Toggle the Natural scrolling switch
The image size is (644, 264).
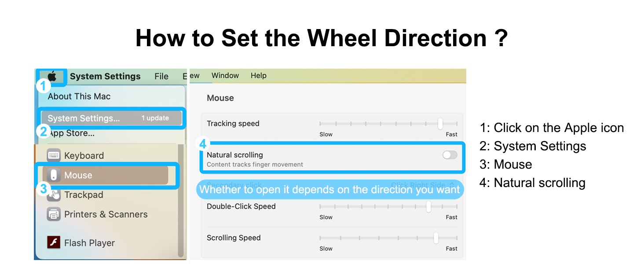[450, 155]
